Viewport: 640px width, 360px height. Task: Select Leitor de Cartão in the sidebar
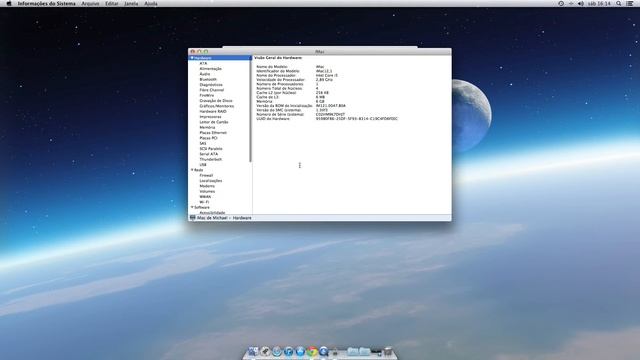point(214,122)
